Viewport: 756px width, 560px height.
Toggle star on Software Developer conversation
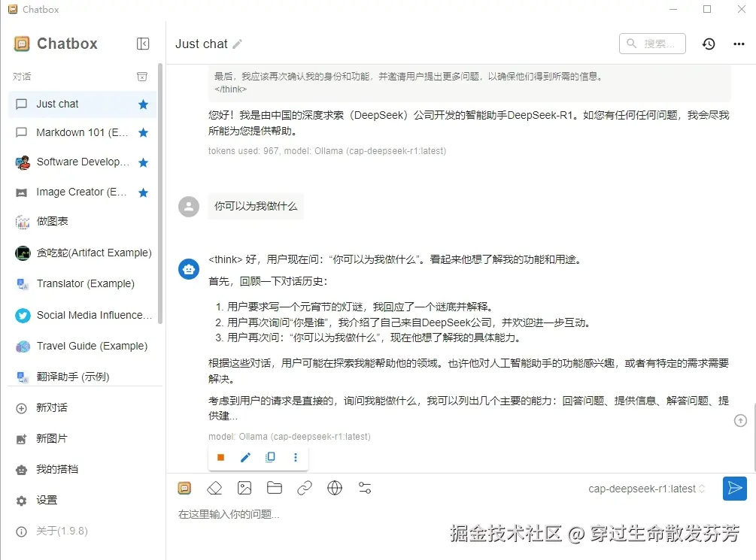(143, 162)
